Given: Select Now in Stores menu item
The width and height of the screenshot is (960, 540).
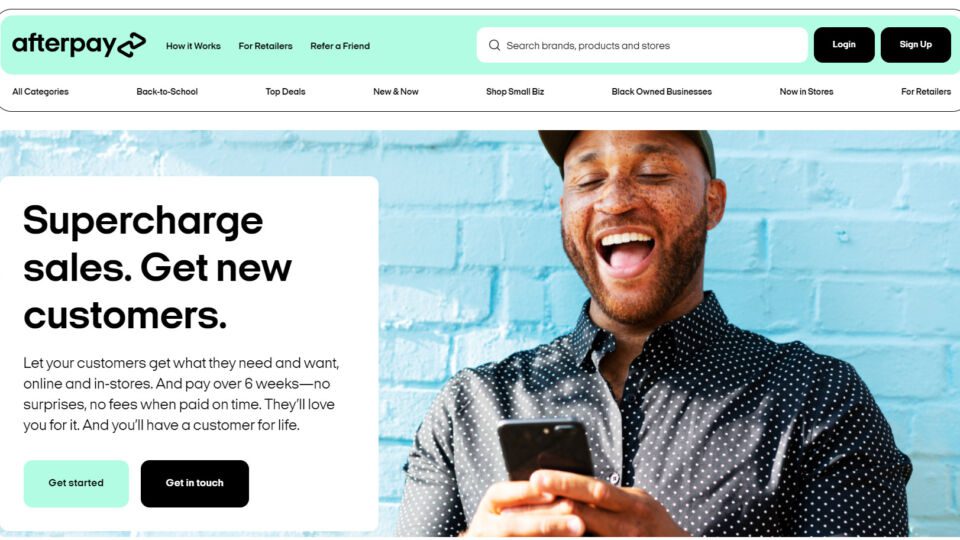Looking at the screenshot, I should 806,92.
